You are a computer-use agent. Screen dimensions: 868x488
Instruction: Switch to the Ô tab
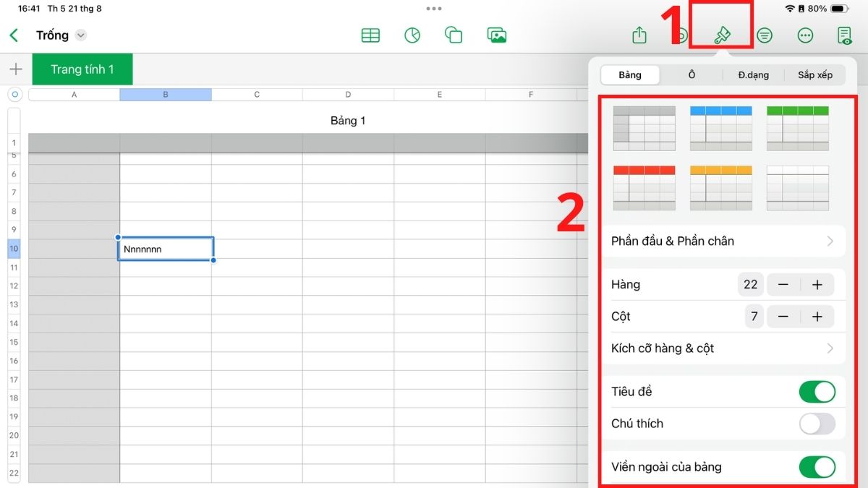692,75
